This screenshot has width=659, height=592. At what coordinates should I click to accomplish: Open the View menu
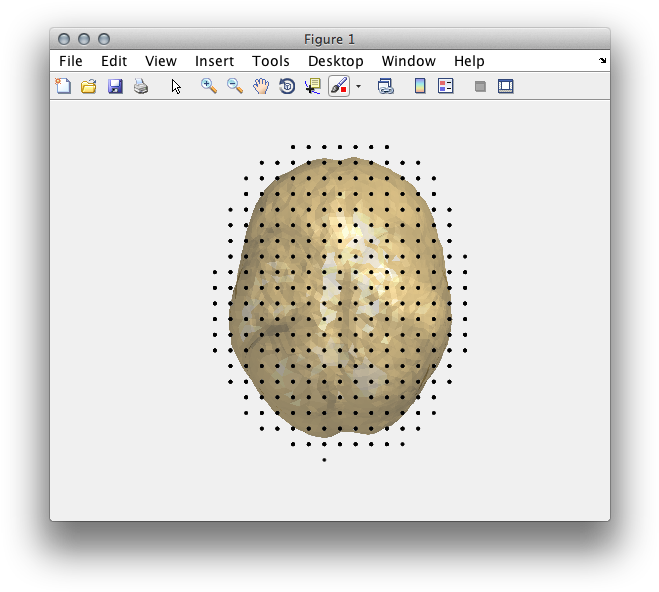161,61
